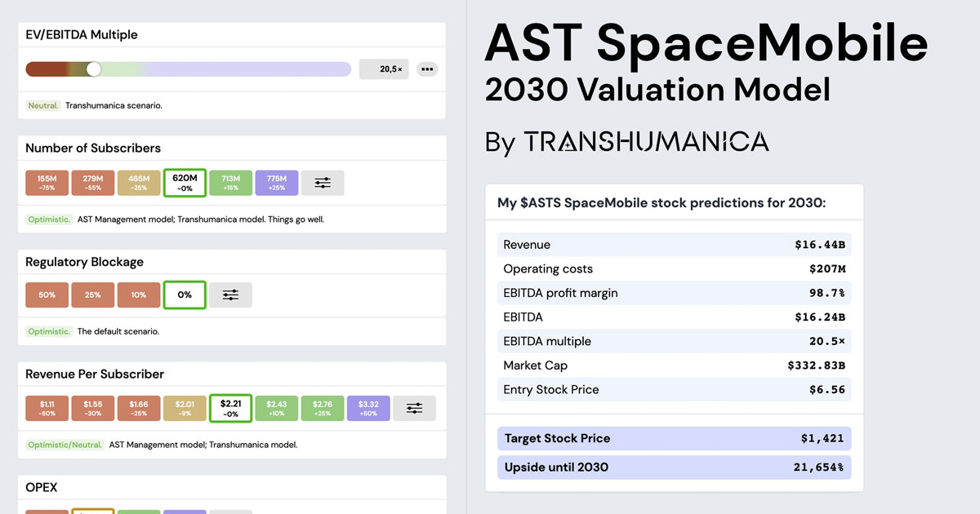Select the 279M subscribers option
The height and width of the screenshot is (514, 980).
coord(92,183)
